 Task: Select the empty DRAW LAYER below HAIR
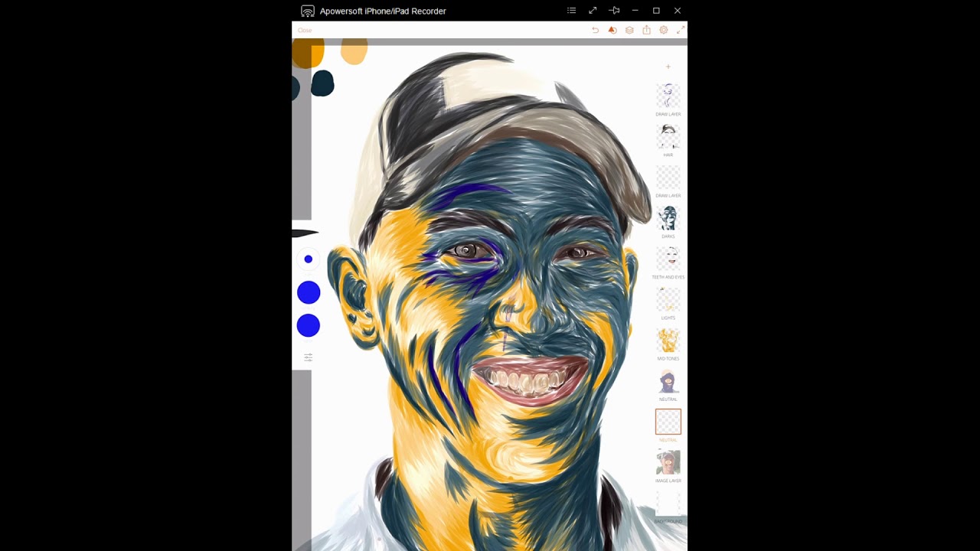pos(668,177)
